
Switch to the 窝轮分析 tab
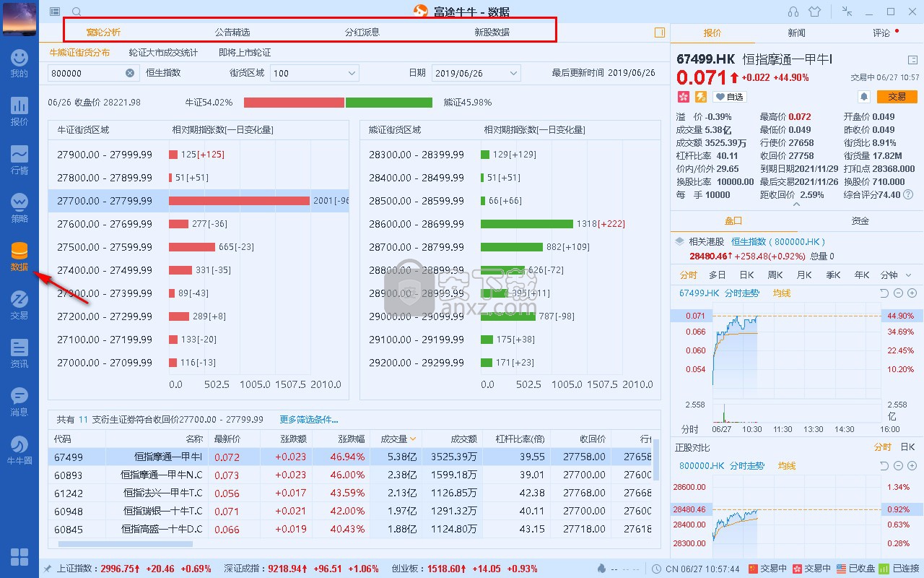point(103,32)
